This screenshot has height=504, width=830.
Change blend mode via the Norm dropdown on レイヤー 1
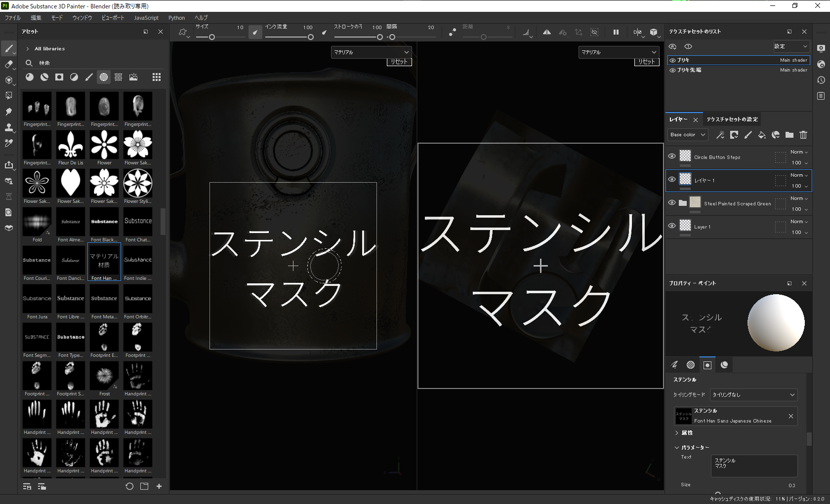click(799, 175)
